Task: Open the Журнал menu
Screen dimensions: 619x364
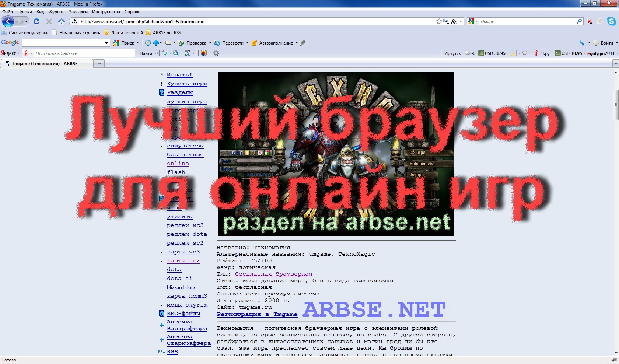Action: click(x=56, y=12)
